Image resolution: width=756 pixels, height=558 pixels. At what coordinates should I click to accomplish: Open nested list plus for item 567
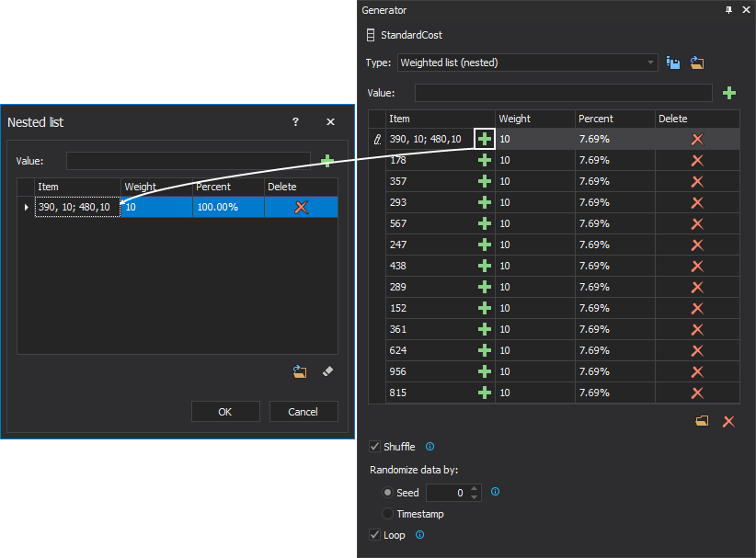484,223
